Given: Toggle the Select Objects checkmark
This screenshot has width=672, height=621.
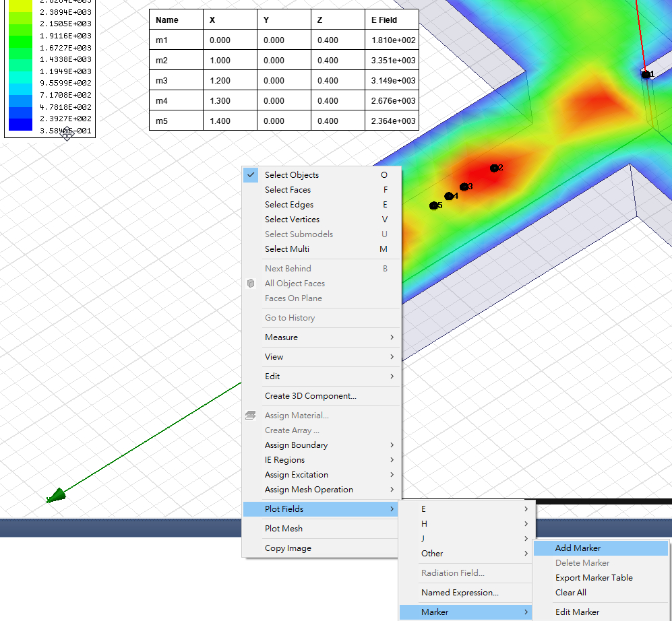Looking at the screenshot, I should [251, 174].
